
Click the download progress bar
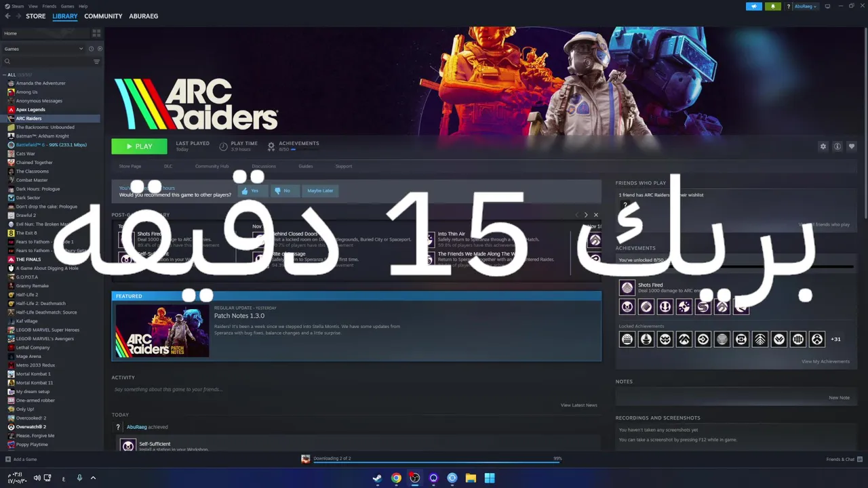pos(435,462)
